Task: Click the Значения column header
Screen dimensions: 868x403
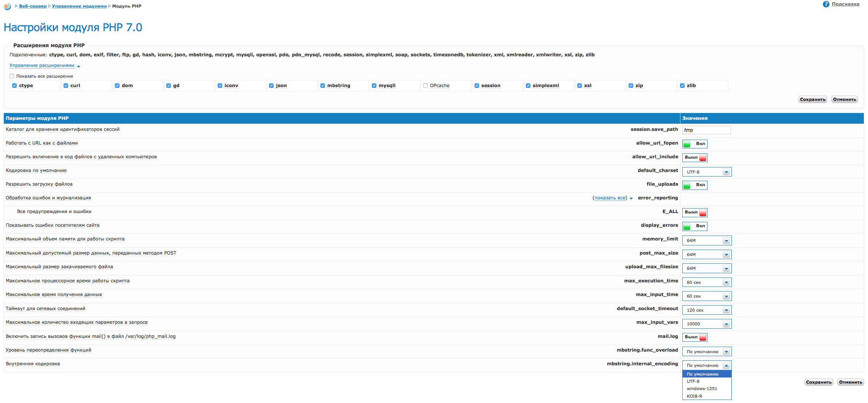Action: pos(772,118)
